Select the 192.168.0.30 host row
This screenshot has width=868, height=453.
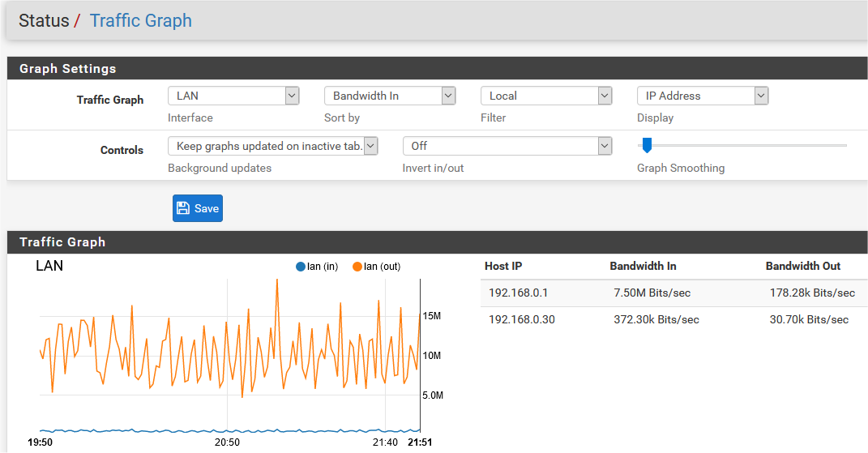click(674, 319)
